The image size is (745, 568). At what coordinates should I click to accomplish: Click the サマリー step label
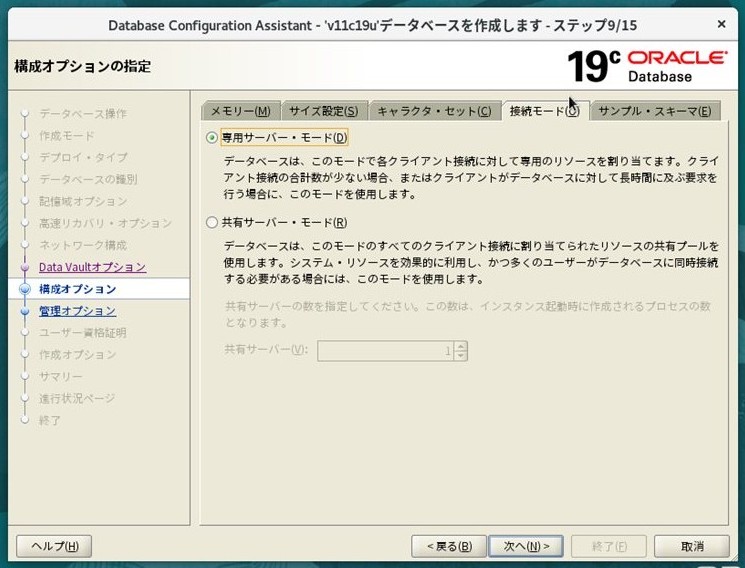[61, 376]
